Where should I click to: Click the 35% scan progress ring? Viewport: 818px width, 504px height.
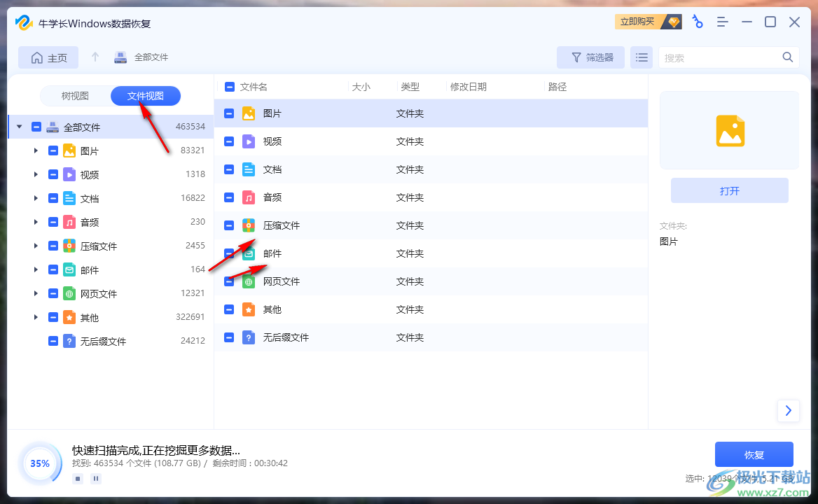click(x=40, y=463)
